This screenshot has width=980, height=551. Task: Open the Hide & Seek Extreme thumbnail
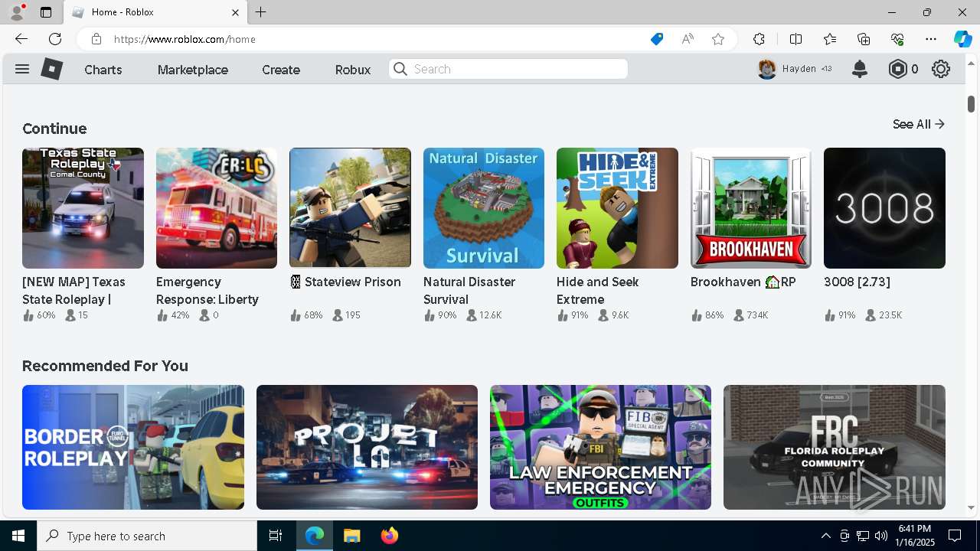click(617, 208)
